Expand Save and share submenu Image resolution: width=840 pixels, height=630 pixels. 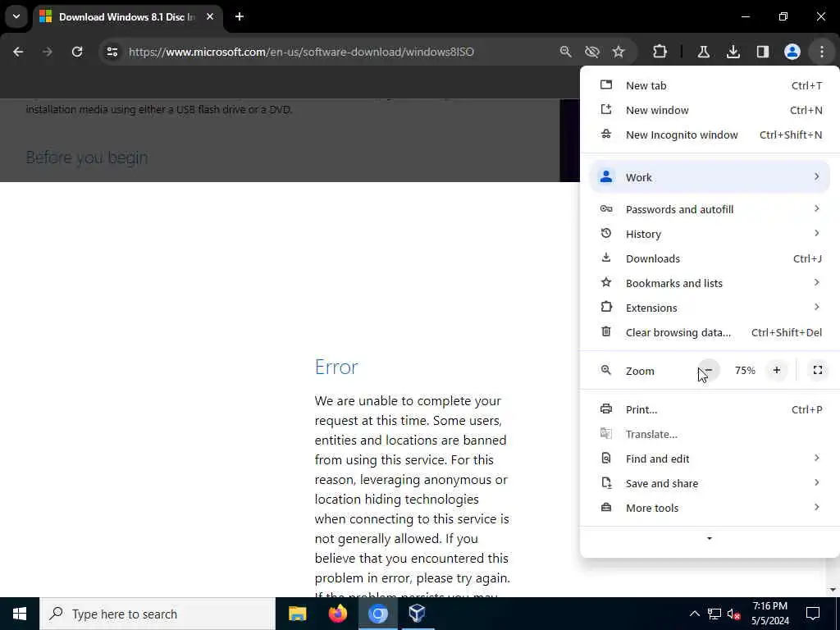tap(710, 483)
